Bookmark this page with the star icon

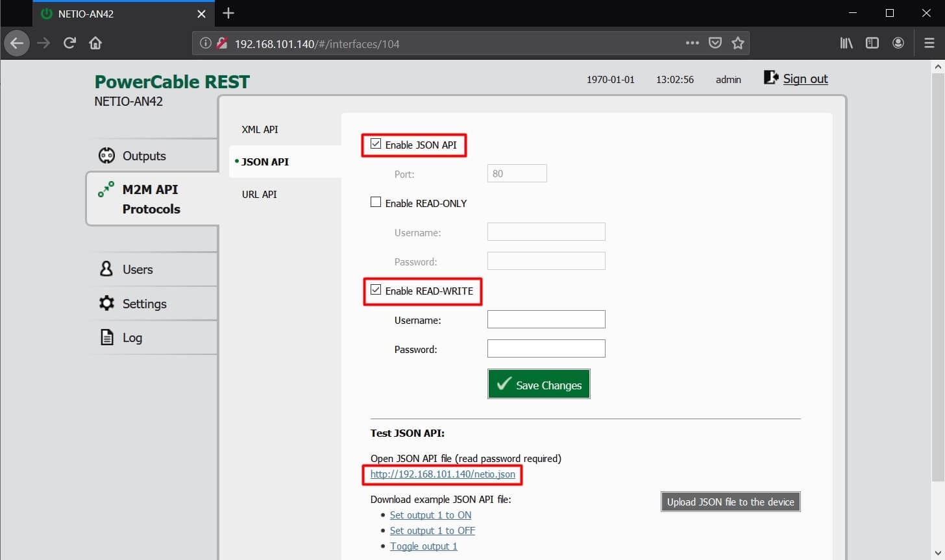point(738,43)
